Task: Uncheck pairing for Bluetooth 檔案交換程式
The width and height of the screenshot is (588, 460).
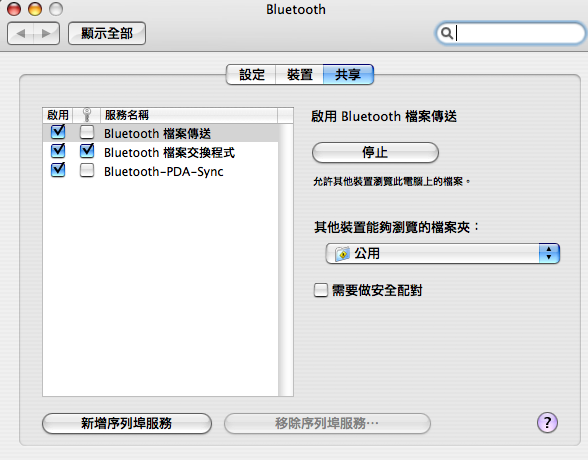Action: point(87,151)
